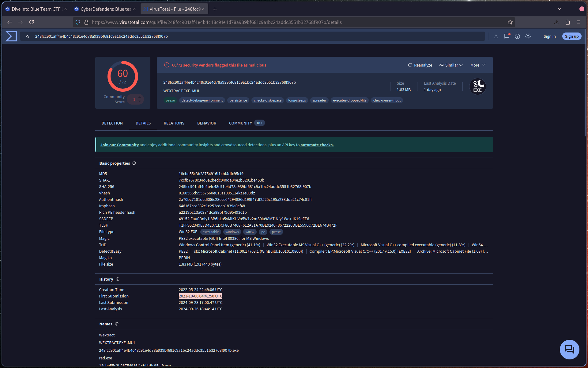The image size is (588, 368).
Task: Click the MD5 hash value
Action: 211,174
